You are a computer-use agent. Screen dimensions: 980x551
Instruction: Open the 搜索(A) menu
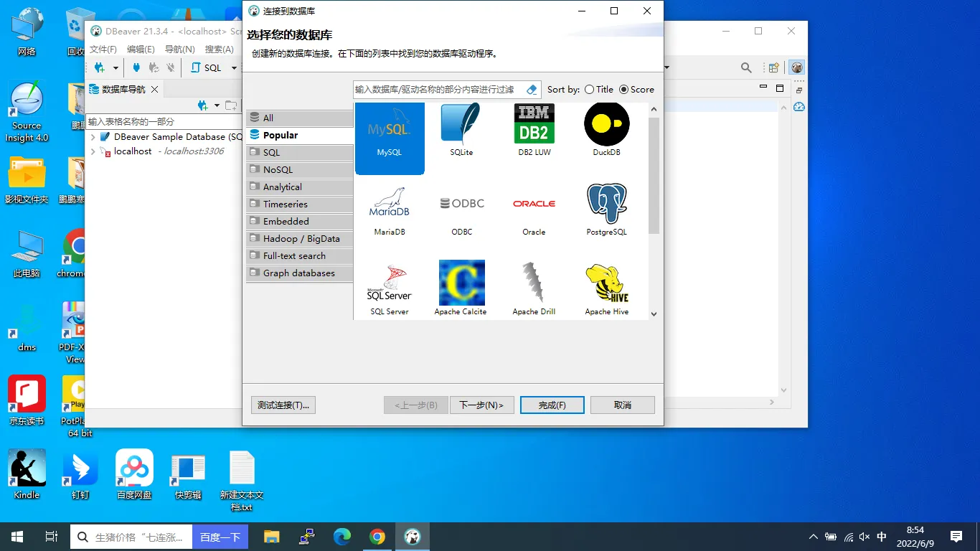pos(220,50)
